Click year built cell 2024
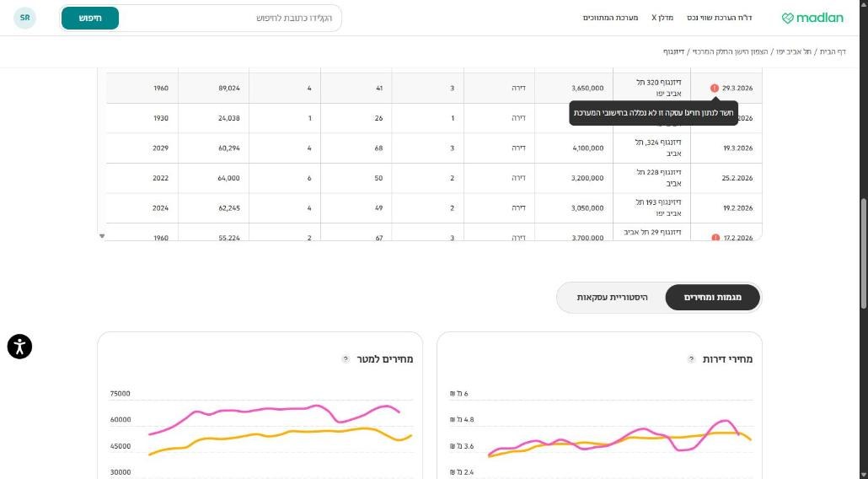 [160, 207]
